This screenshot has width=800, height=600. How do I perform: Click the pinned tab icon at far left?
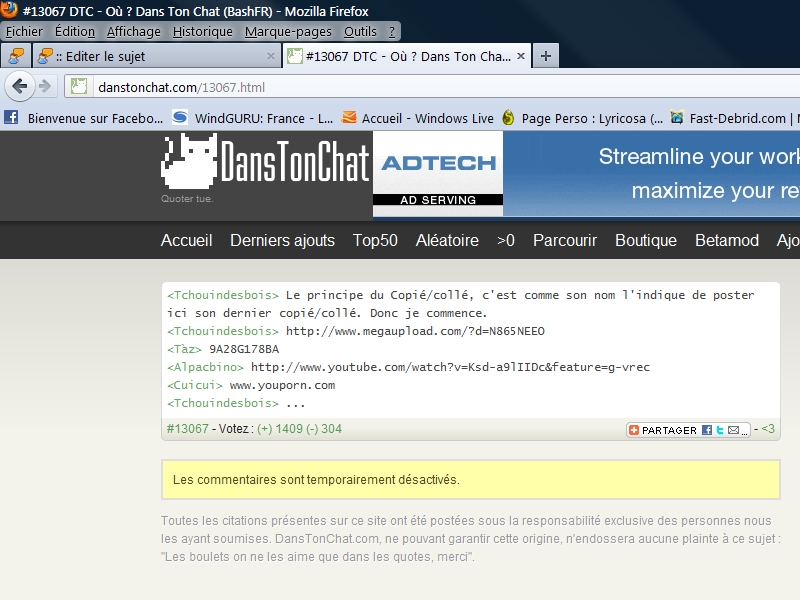[x=16, y=56]
